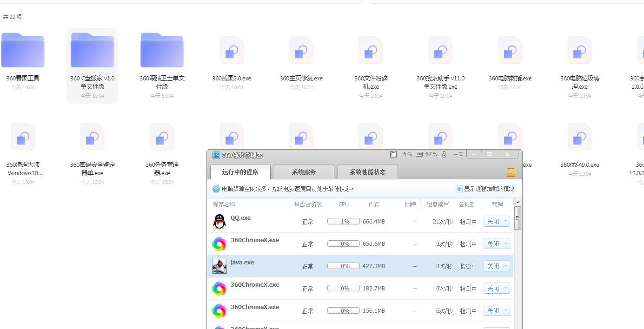
Task: Click the java.exe process icon
Action: click(219, 266)
